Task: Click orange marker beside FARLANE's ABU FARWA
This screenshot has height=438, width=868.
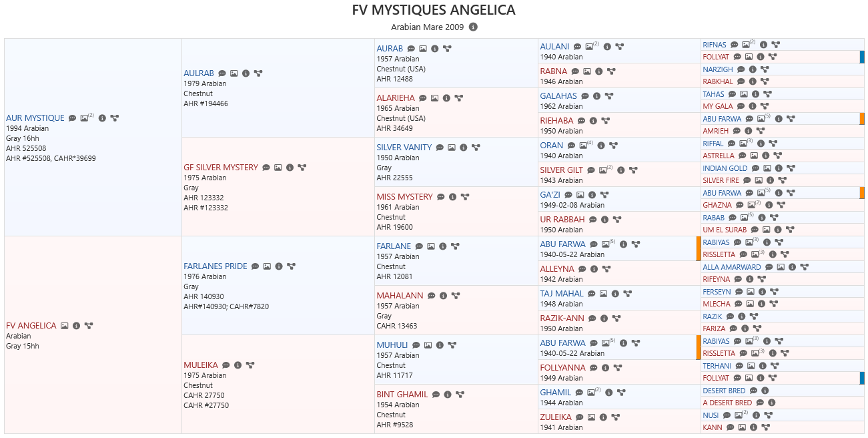Action: click(699, 248)
